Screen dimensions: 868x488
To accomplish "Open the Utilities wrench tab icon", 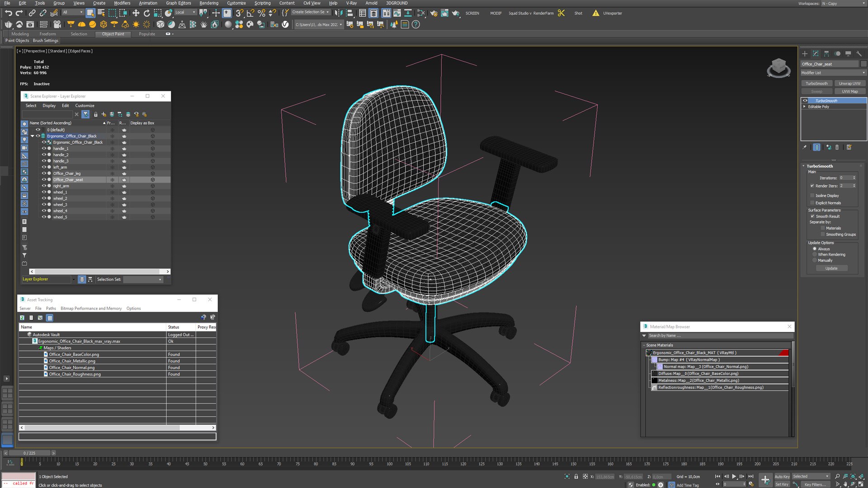I will coord(859,53).
